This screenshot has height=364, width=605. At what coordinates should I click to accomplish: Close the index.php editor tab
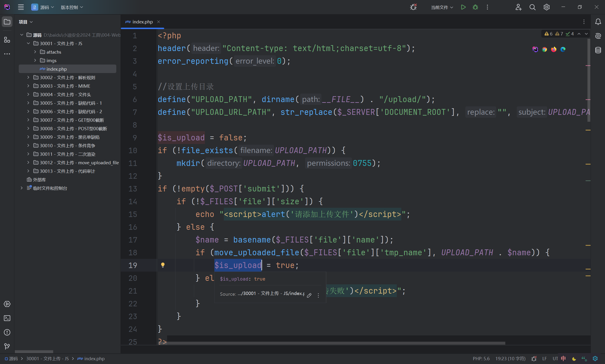pyautogui.click(x=158, y=22)
